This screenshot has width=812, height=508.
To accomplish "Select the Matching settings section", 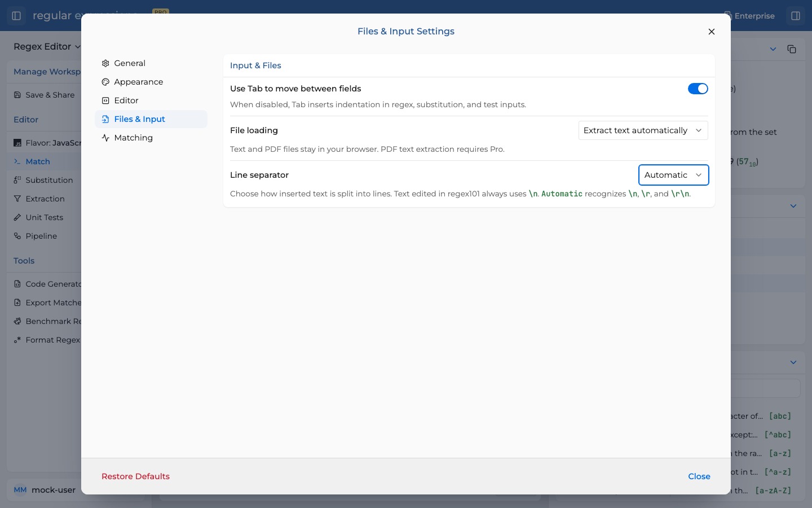I will click(x=151, y=138).
